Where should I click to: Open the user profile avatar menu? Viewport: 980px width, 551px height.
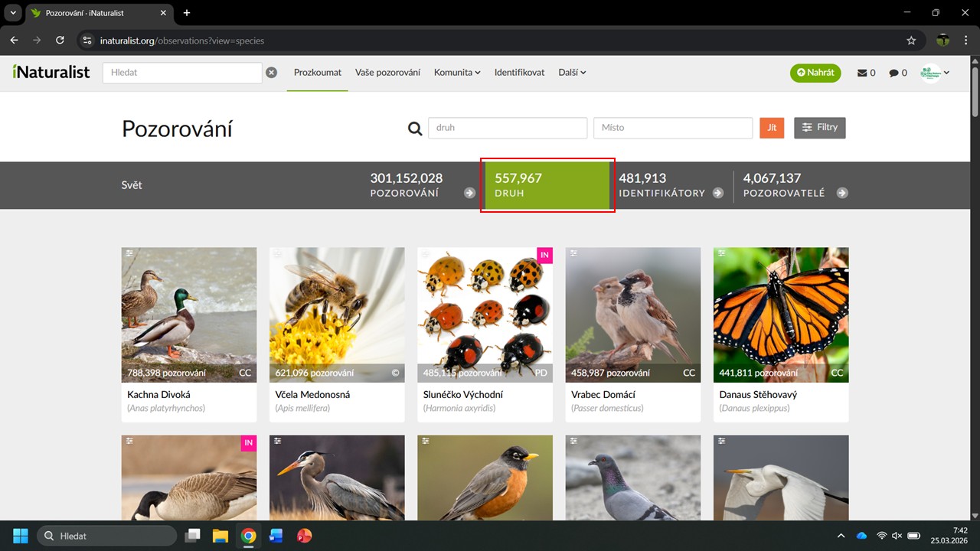[x=935, y=73]
